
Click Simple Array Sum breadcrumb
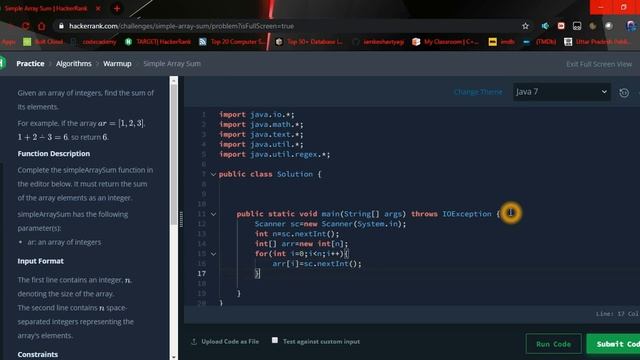[172, 64]
